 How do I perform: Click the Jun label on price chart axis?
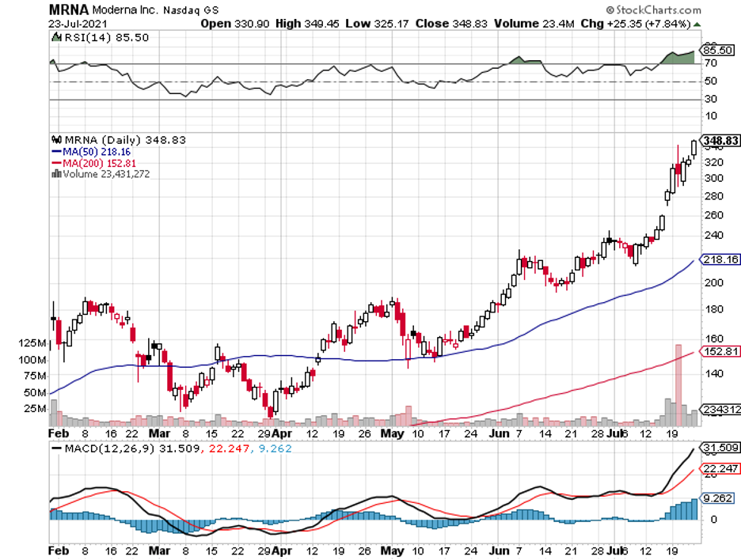(x=499, y=433)
